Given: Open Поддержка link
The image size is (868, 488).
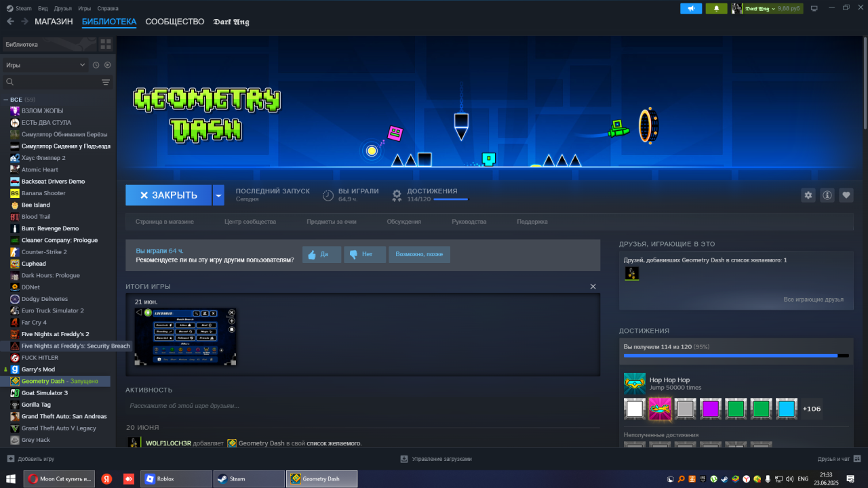Looking at the screenshot, I should click(x=532, y=222).
